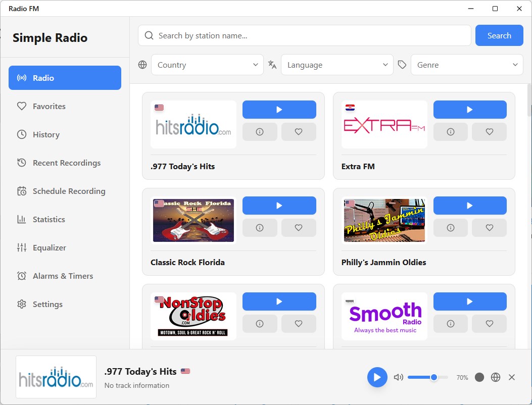Open Favorites in the sidebar
The height and width of the screenshot is (405, 532).
(65, 106)
